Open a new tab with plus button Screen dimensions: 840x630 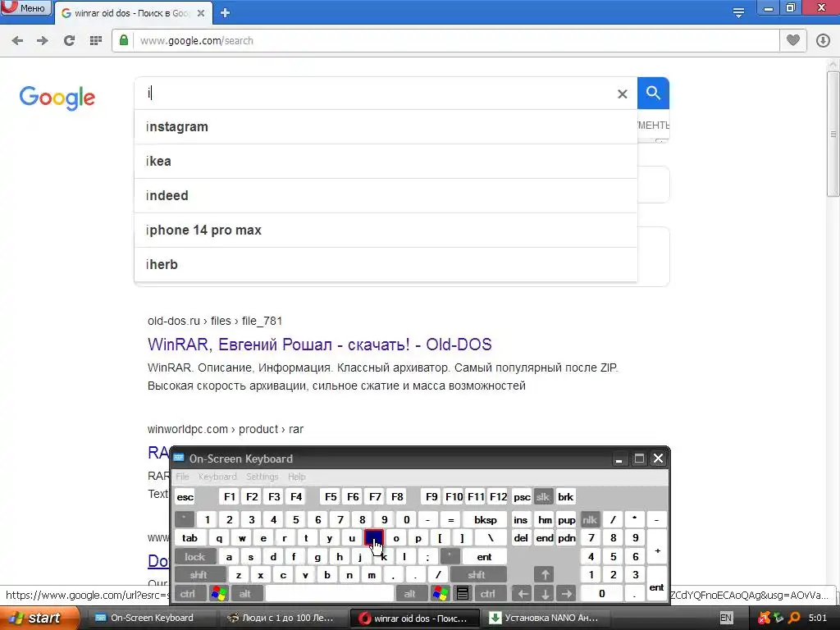pyautogui.click(x=225, y=13)
